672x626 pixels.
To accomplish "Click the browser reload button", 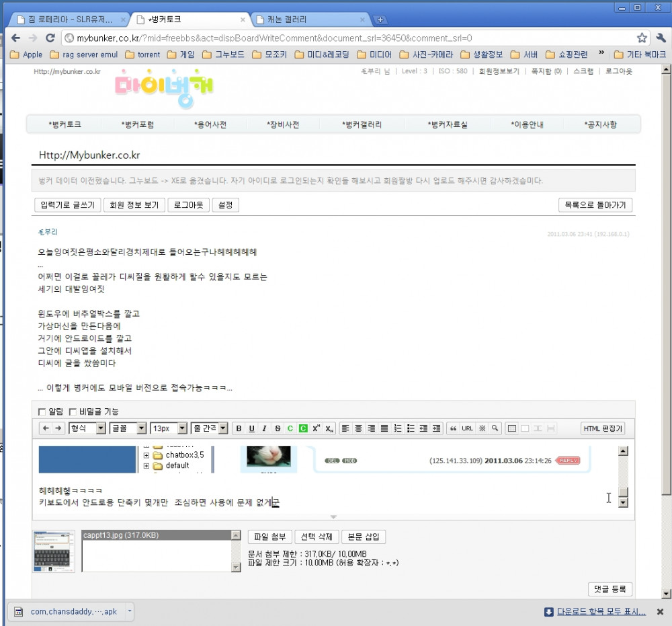I will [50, 38].
